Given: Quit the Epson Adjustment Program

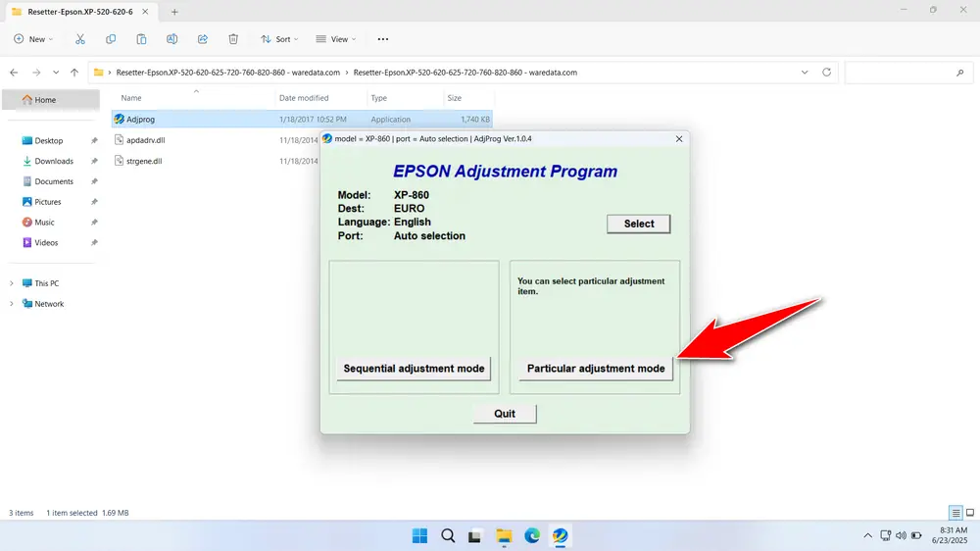Looking at the screenshot, I should click(x=505, y=414).
